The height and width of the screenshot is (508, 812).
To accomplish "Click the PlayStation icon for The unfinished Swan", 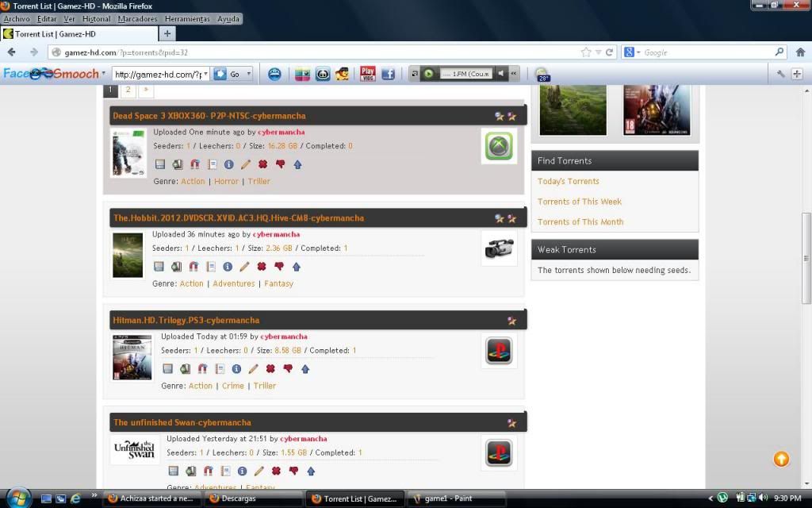I will (499, 452).
